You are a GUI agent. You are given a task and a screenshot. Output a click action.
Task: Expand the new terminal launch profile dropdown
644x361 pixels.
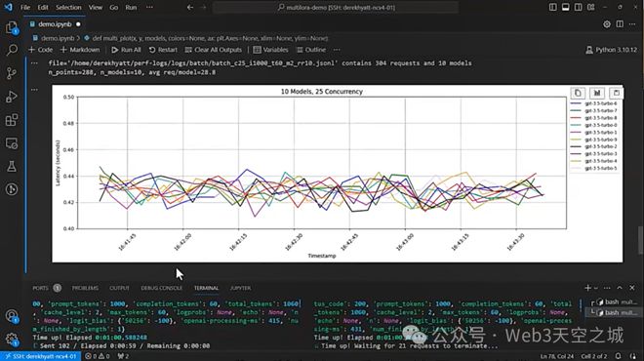(x=596, y=288)
